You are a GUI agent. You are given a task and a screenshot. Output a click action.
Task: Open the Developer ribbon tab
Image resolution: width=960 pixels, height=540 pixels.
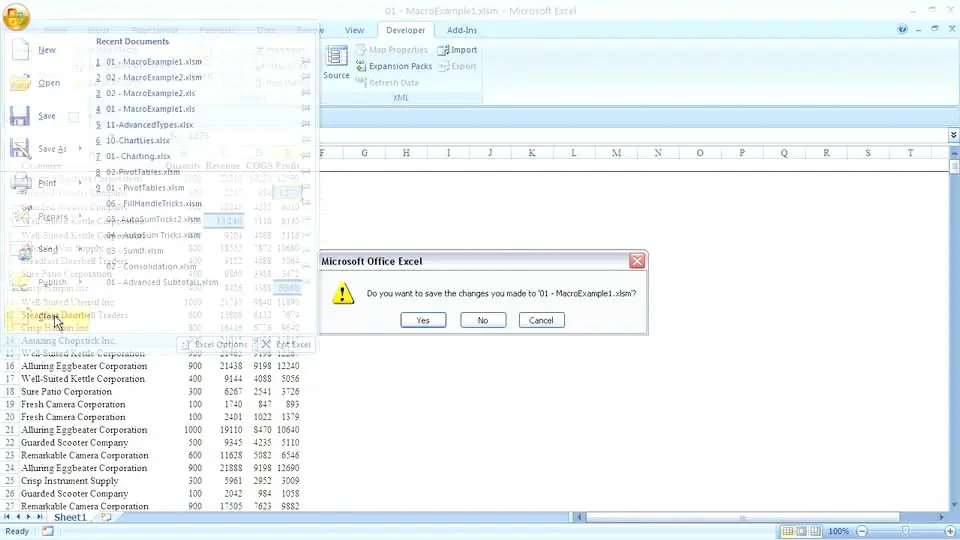click(405, 30)
